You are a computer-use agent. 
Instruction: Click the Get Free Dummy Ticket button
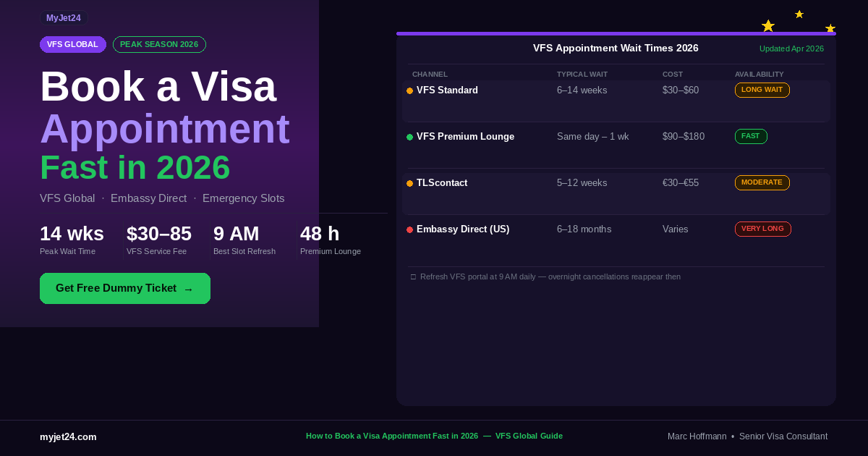click(x=124, y=288)
